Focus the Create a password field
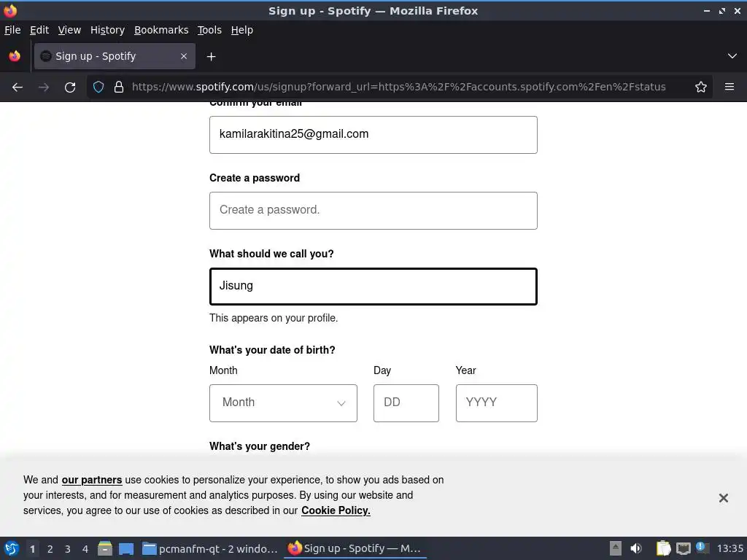The width and height of the screenshot is (747, 560). [373, 211]
